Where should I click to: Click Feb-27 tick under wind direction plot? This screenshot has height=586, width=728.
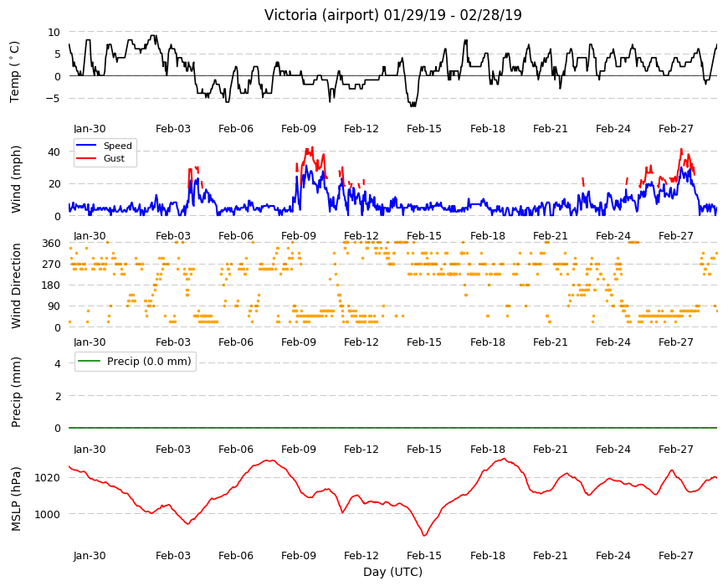coord(675,342)
